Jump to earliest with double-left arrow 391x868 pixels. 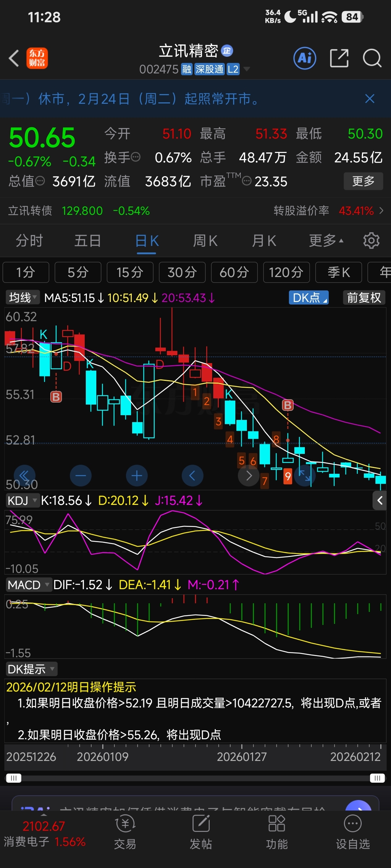[x=24, y=476]
